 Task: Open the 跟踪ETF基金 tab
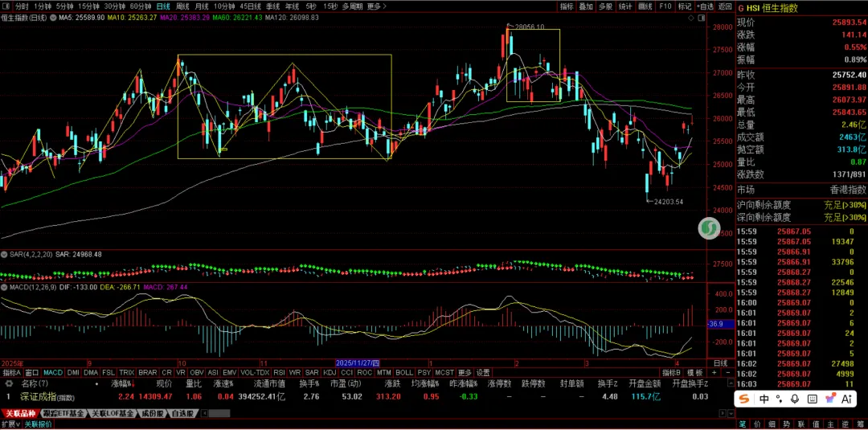[x=64, y=413]
